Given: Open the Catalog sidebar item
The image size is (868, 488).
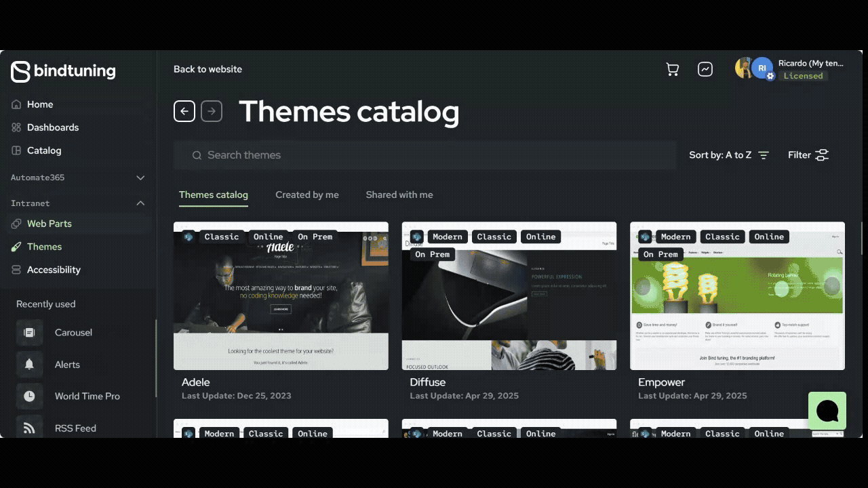Looking at the screenshot, I should (x=44, y=150).
